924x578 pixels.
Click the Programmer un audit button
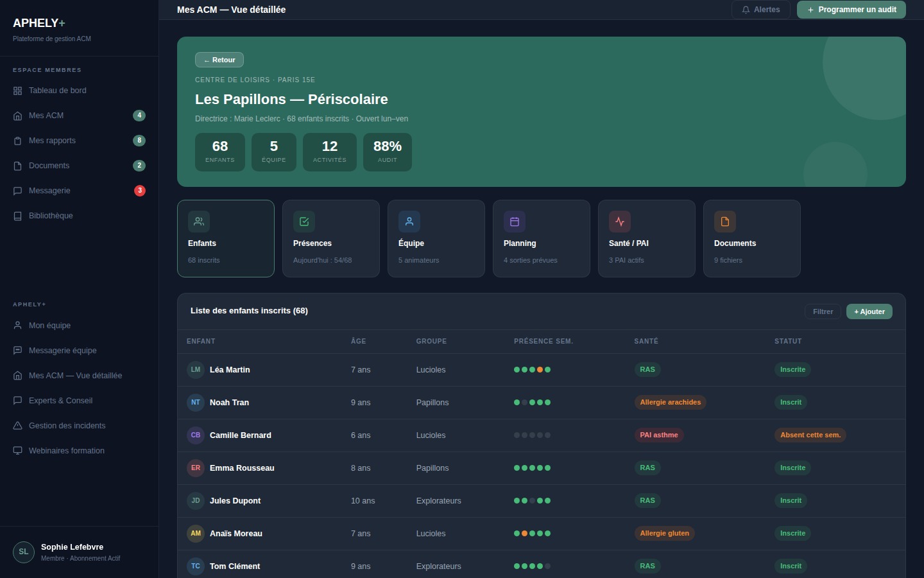[x=851, y=10]
